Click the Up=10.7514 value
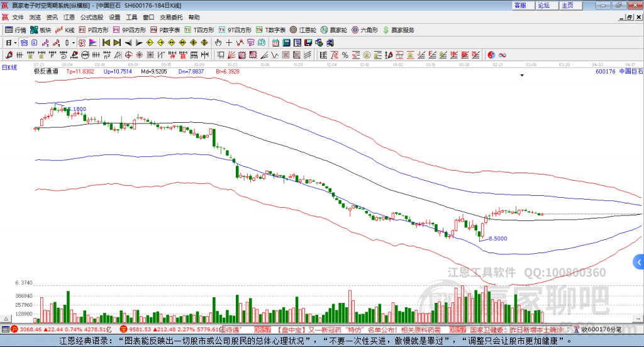Image resolution: width=644 pixels, height=347 pixels. 118,72
